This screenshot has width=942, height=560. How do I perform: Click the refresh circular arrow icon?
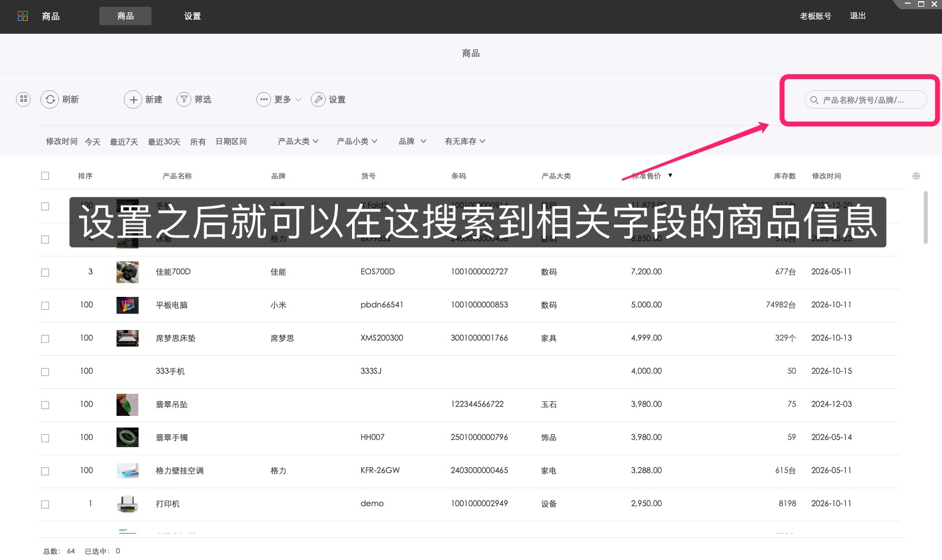(50, 99)
